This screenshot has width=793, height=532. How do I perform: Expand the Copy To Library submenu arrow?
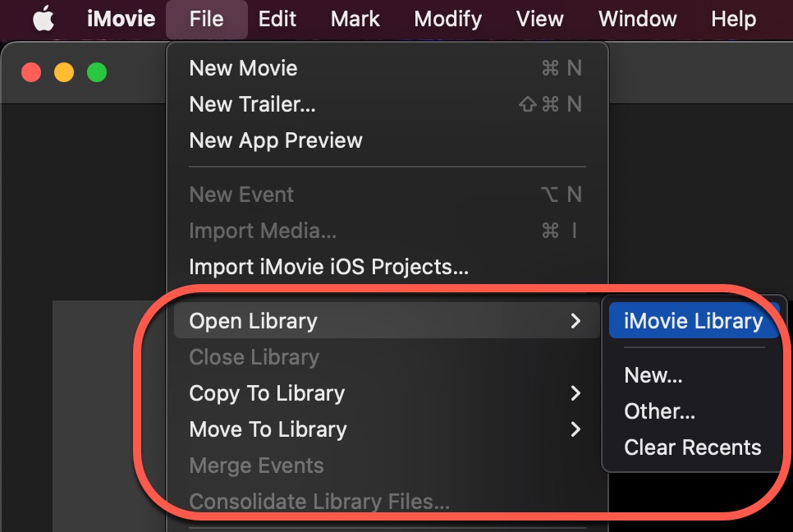575,393
